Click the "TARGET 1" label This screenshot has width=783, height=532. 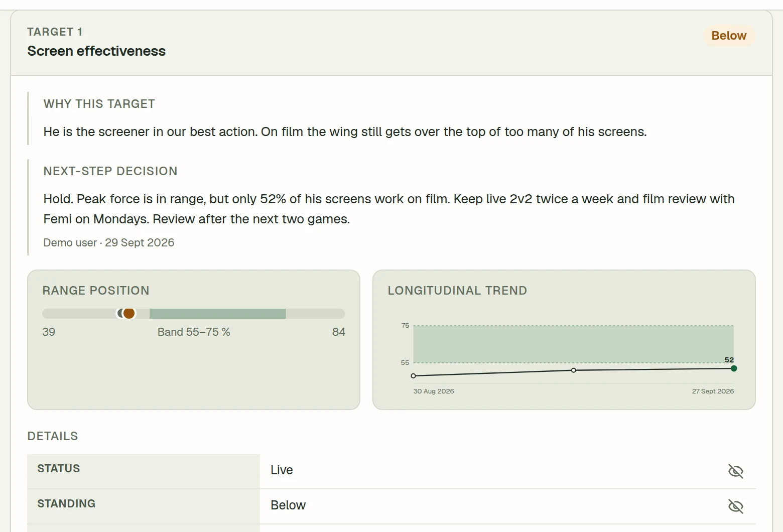55,32
